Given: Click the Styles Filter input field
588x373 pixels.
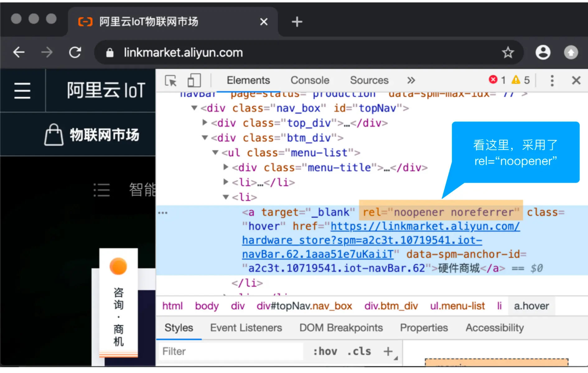Looking at the screenshot, I should click(231, 352).
